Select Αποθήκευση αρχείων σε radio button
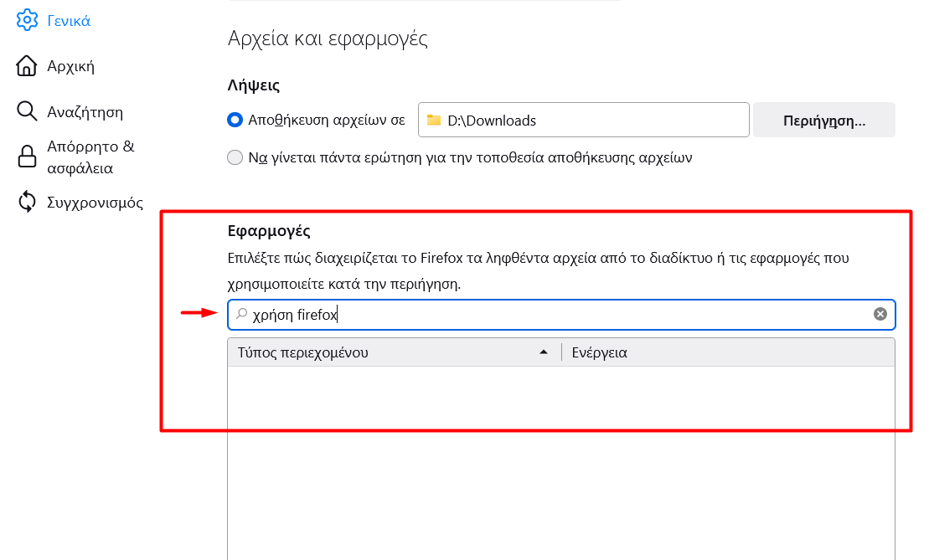The height and width of the screenshot is (560, 929). point(235,120)
